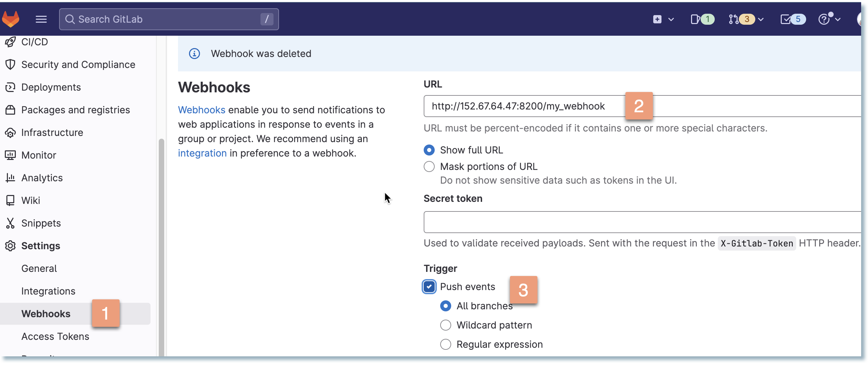
Task: Click the merge requests icon
Action: coord(734,19)
